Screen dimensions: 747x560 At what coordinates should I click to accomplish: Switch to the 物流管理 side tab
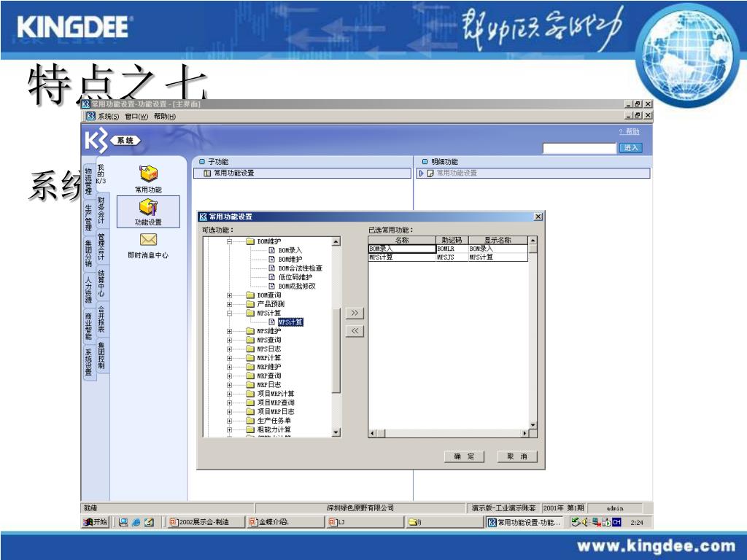click(88, 182)
